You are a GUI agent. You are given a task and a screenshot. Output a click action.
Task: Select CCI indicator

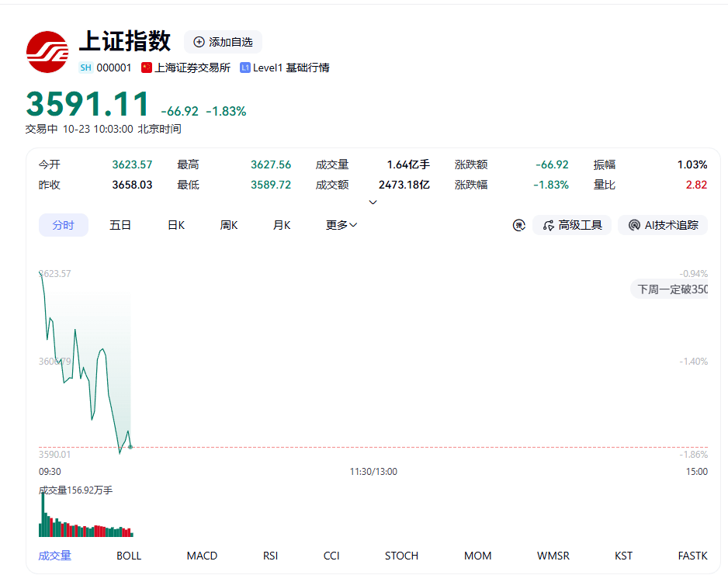[x=331, y=556]
